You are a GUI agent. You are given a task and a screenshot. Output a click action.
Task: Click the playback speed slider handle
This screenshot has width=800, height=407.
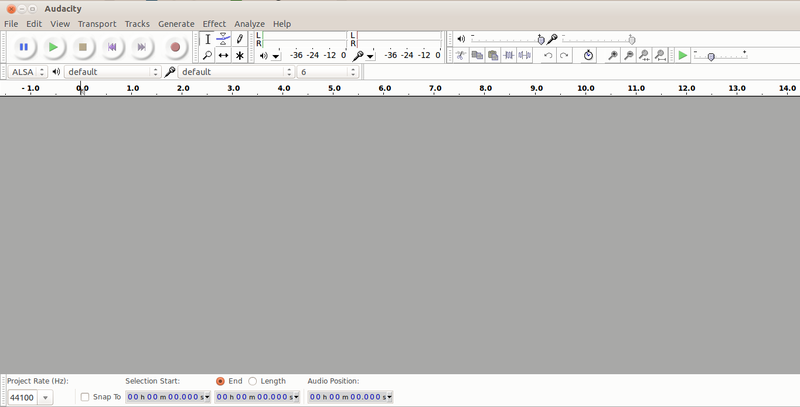click(711, 57)
